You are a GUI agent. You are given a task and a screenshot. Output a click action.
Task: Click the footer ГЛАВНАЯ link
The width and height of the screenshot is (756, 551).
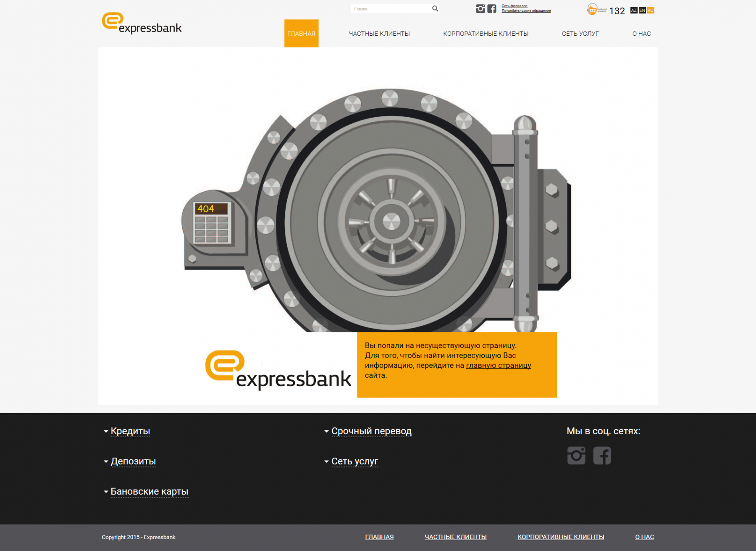coord(379,537)
